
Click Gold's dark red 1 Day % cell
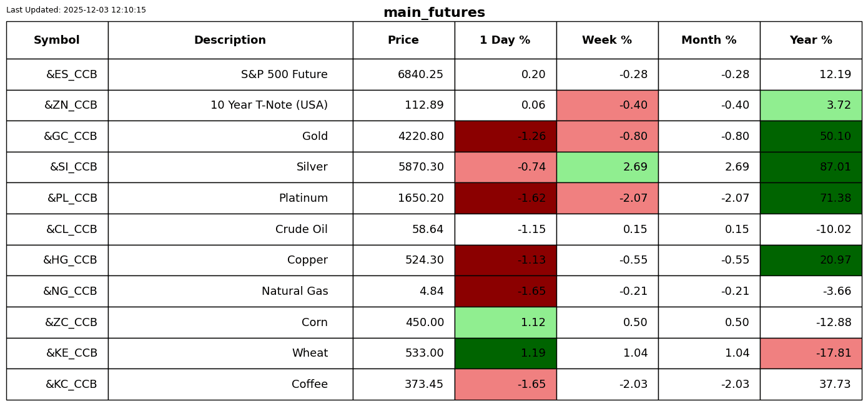(x=505, y=136)
